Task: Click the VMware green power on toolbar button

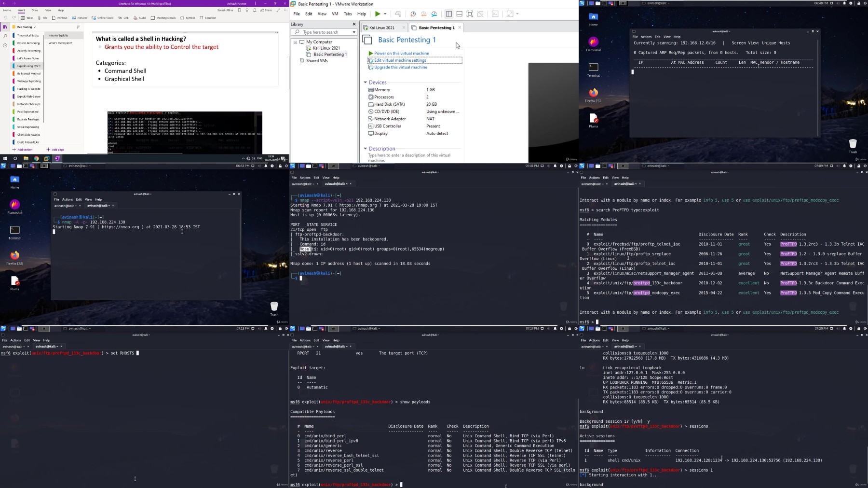Action: pos(378,14)
